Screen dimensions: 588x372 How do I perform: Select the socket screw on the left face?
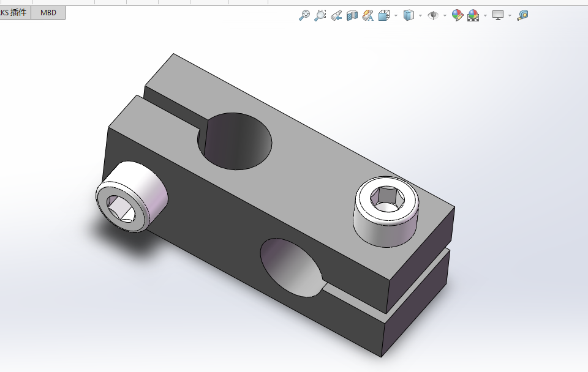click(131, 196)
